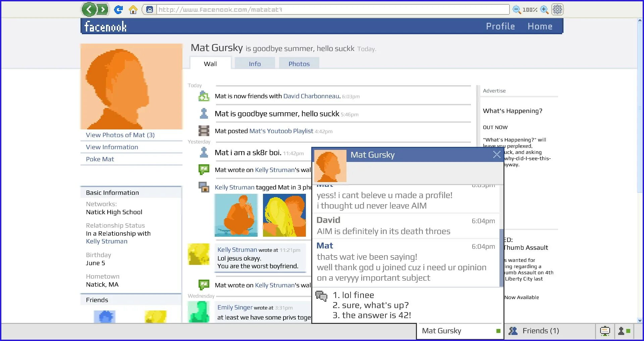Choose reply 3. the answer is 42!

click(x=372, y=315)
